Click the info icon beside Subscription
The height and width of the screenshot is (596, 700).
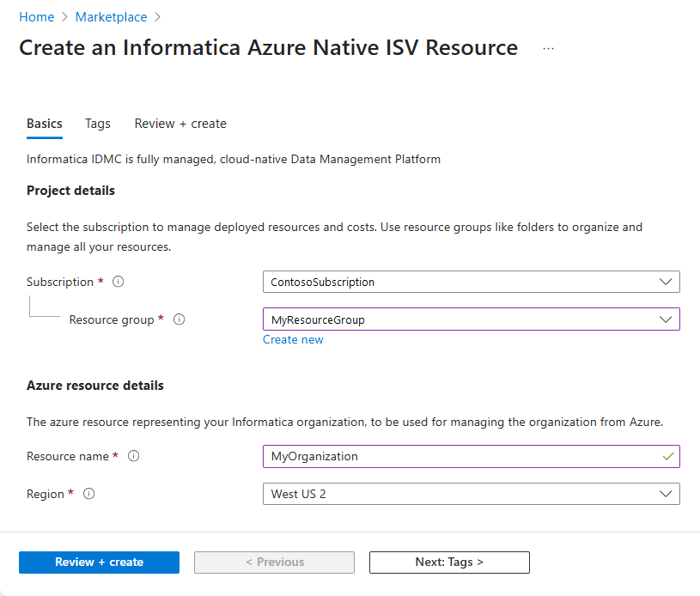pos(118,281)
